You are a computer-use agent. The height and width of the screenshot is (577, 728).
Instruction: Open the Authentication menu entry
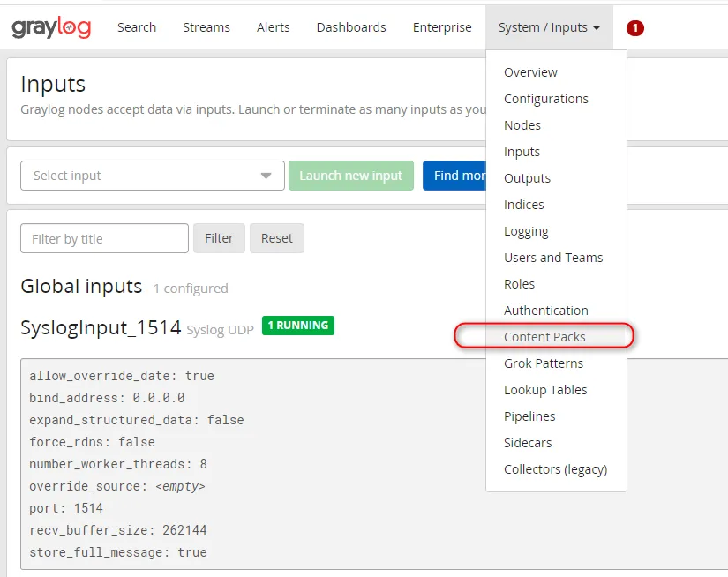[546, 311]
